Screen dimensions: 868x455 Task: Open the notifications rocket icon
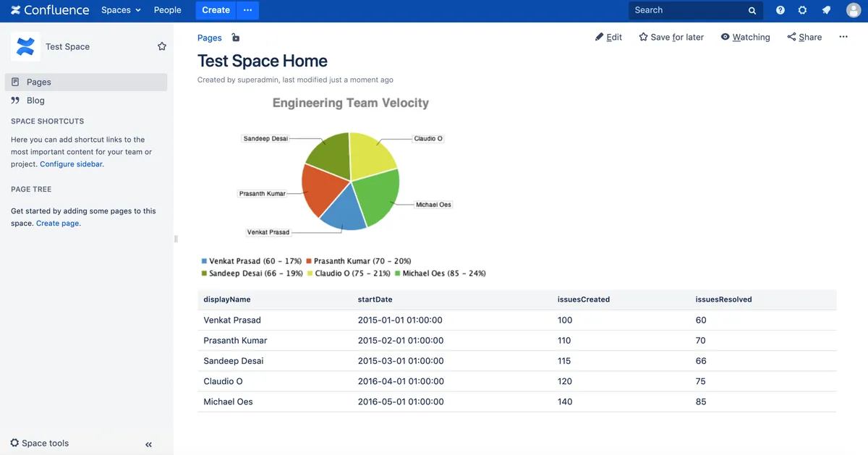point(826,10)
